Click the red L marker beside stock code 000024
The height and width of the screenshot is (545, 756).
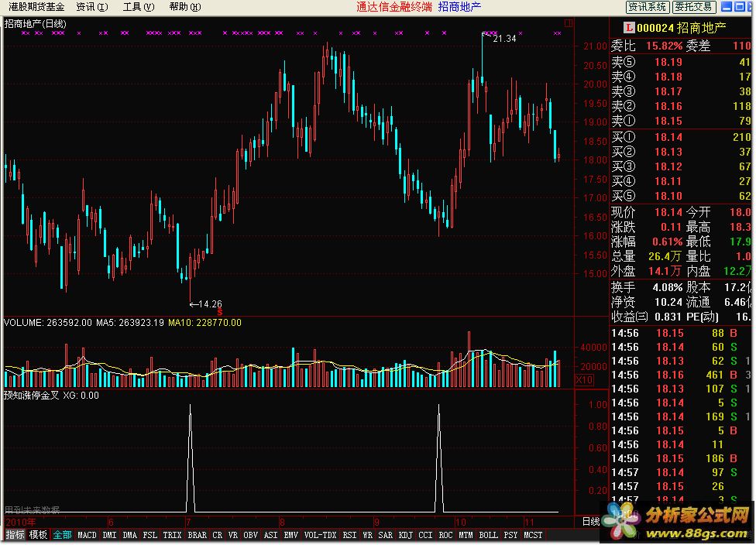tap(628, 28)
